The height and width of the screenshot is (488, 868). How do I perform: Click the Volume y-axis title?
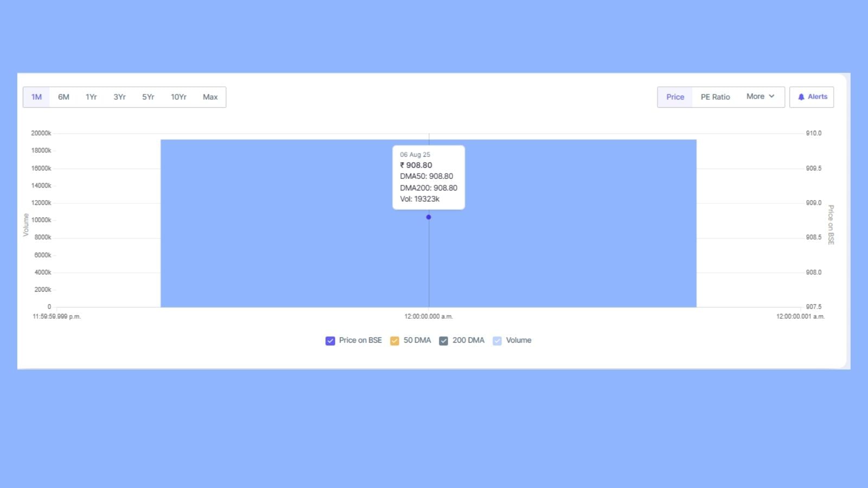click(x=25, y=224)
